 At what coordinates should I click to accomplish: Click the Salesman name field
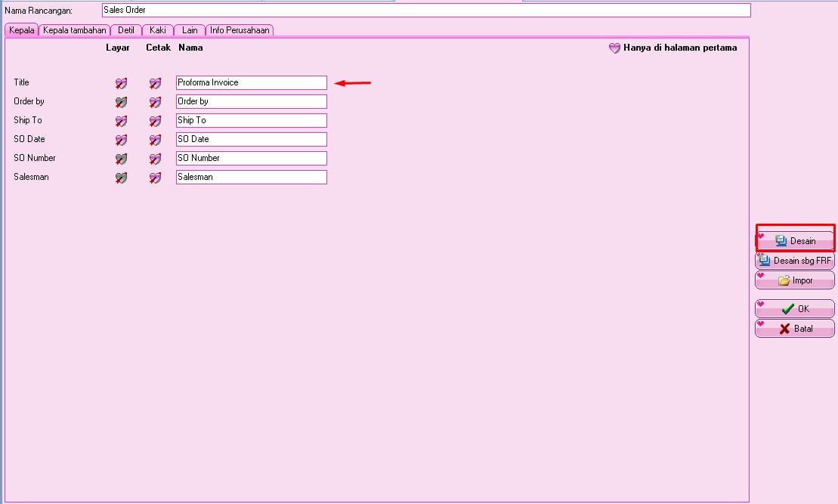[251, 177]
